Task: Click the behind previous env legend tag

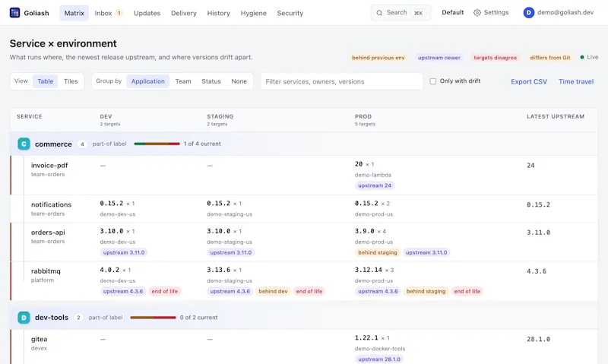Action: point(378,58)
